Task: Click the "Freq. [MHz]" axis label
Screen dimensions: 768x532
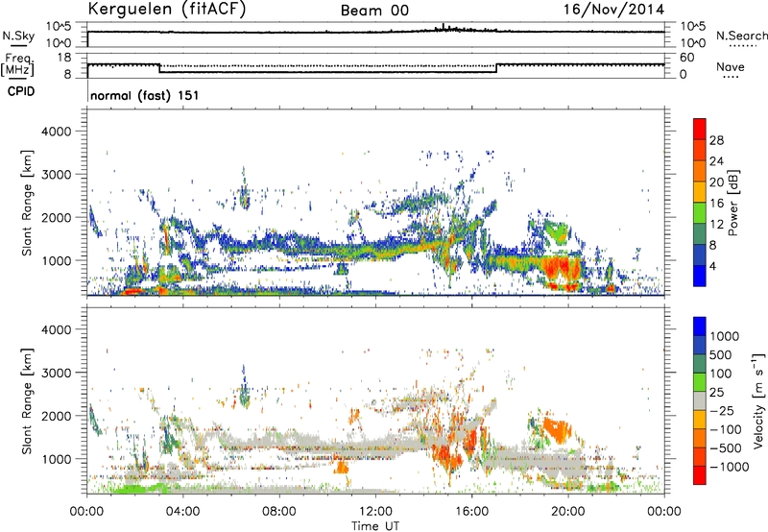Action: (17, 64)
